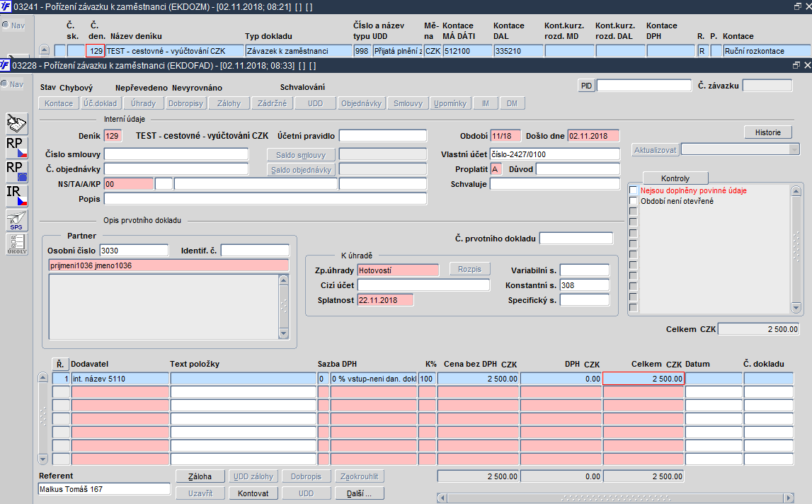Click the Konstantní s. field with 308

[585, 285]
